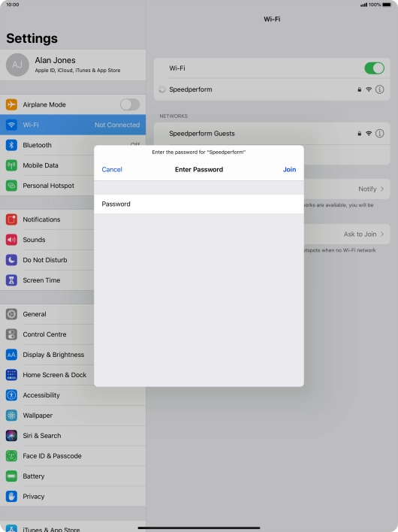Viewport: 398px width, 532px height.
Task: Select the Sounds speaker icon
Action: tap(11, 240)
